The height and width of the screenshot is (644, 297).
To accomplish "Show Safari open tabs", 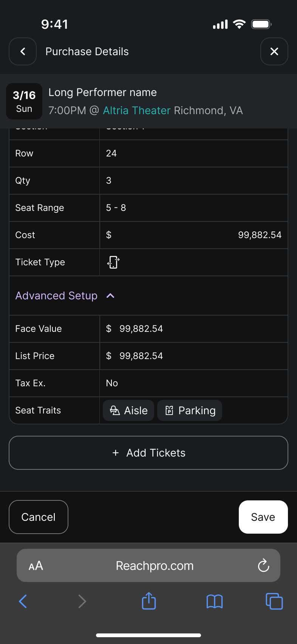I will click(x=274, y=601).
